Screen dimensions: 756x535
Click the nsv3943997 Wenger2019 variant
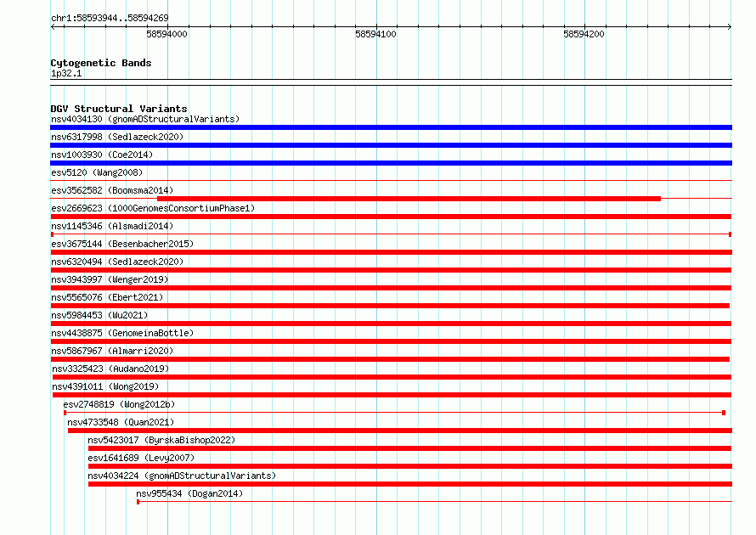[110, 279]
